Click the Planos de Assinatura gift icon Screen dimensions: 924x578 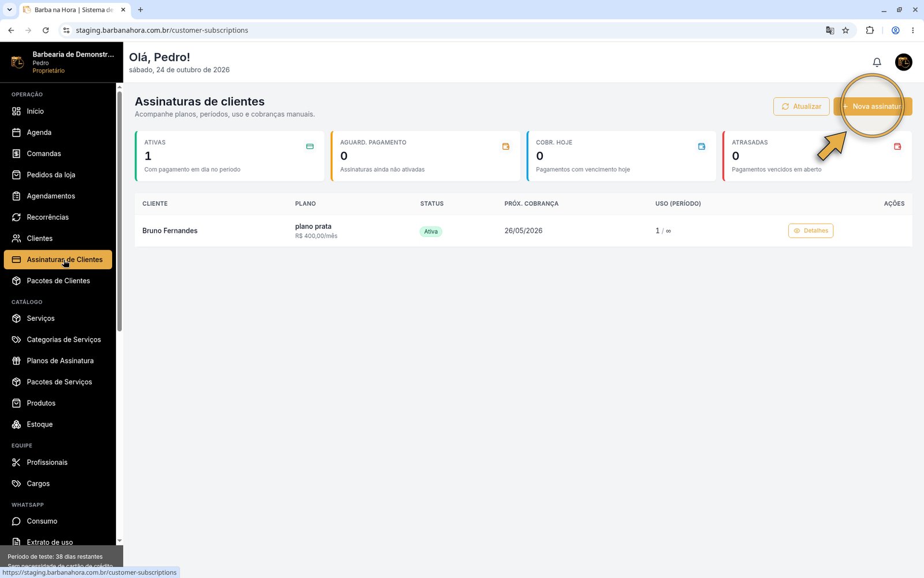point(16,361)
